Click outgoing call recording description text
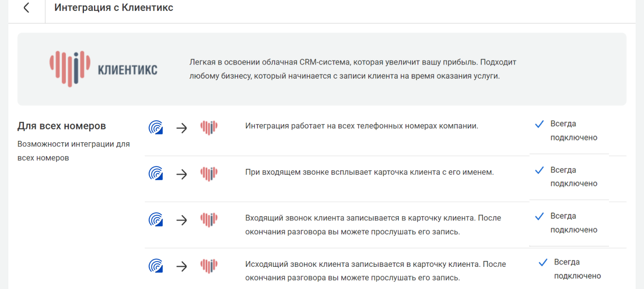 click(375, 271)
